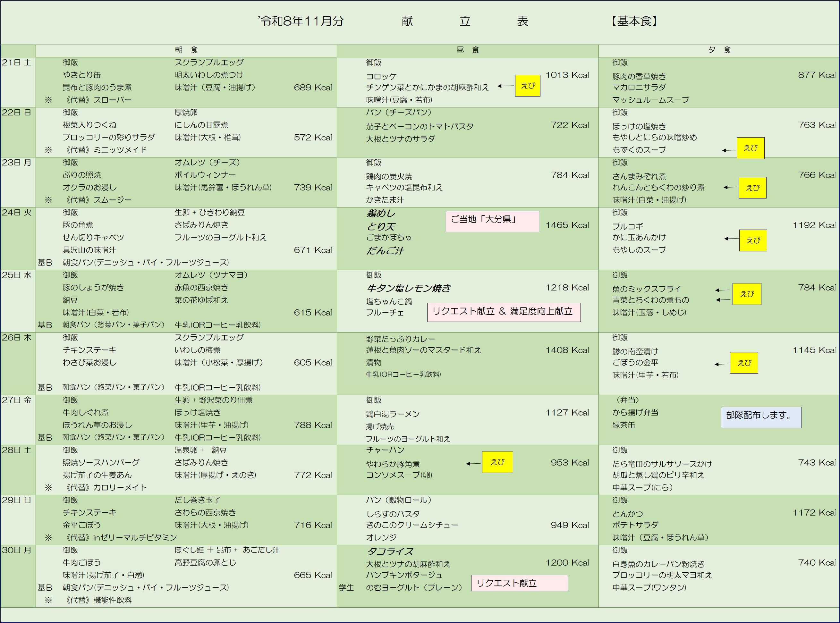Click the 1408 Kcal value
Screen dimensions: 840x623
tap(567, 350)
